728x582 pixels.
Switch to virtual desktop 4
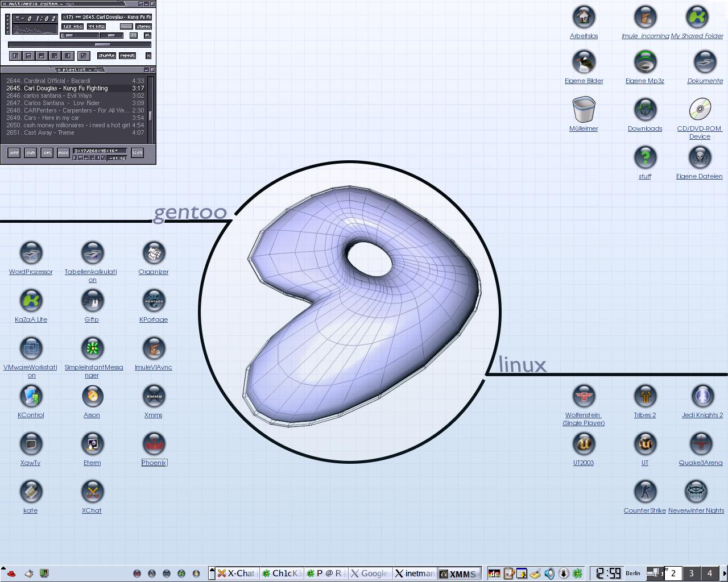pyautogui.click(x=710, y=573)
